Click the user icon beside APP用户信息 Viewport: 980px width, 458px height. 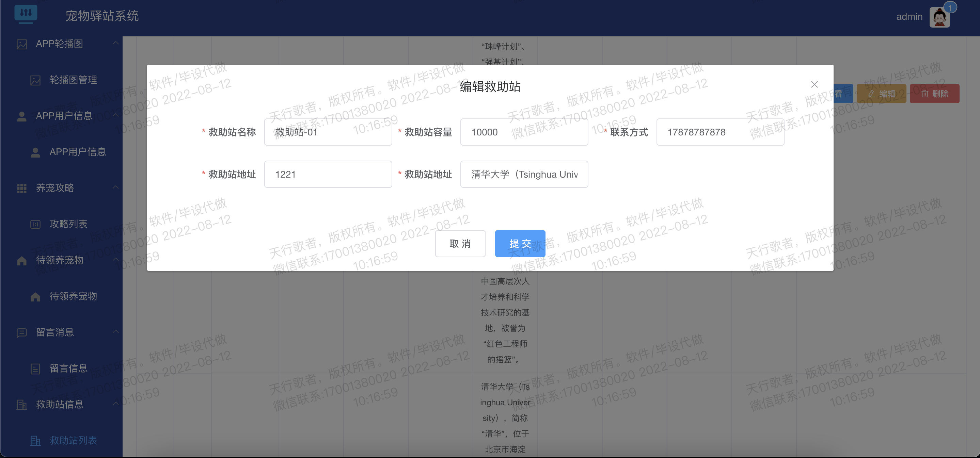point(21,116)
